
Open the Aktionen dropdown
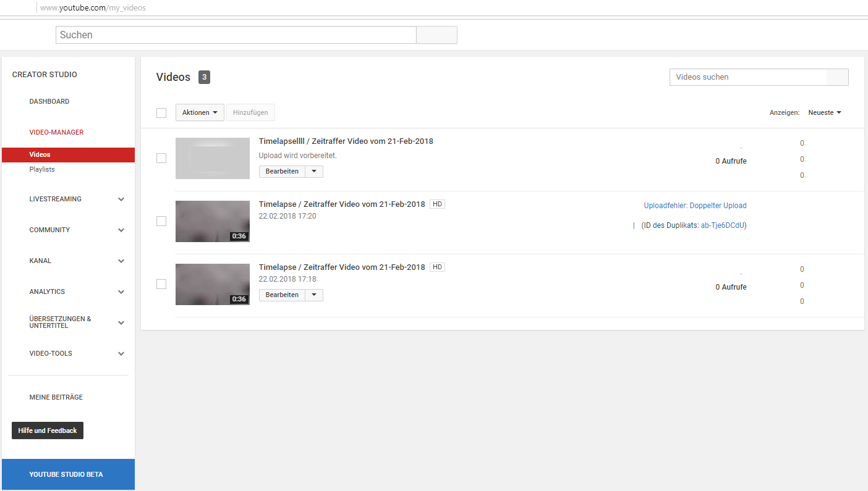[x=200, y=112]
